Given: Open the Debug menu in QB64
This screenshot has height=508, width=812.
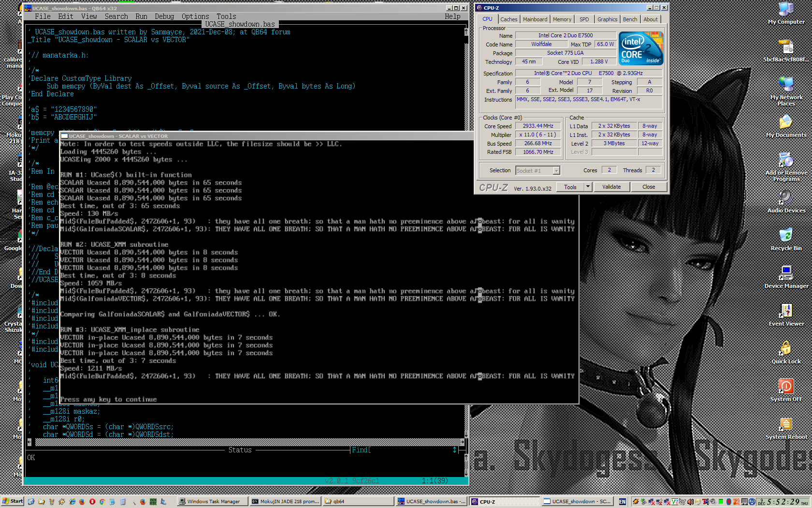Looking at the screenshot, I should 164,16.
